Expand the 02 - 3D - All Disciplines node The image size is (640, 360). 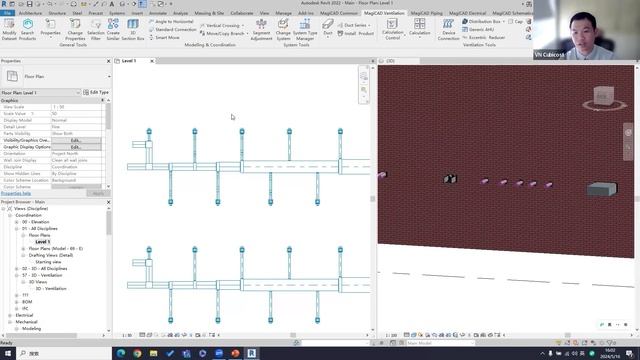point(17,269)
